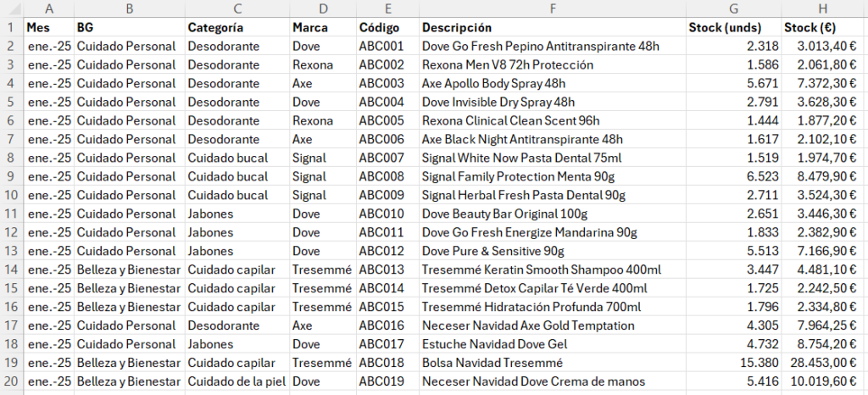
Task: Select row 10 header
Action: pos(12,195)
